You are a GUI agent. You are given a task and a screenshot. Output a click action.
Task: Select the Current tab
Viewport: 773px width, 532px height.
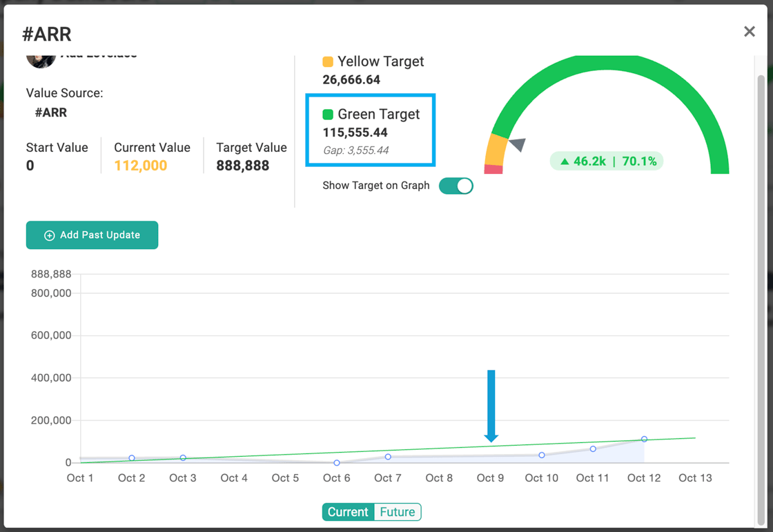348,512
